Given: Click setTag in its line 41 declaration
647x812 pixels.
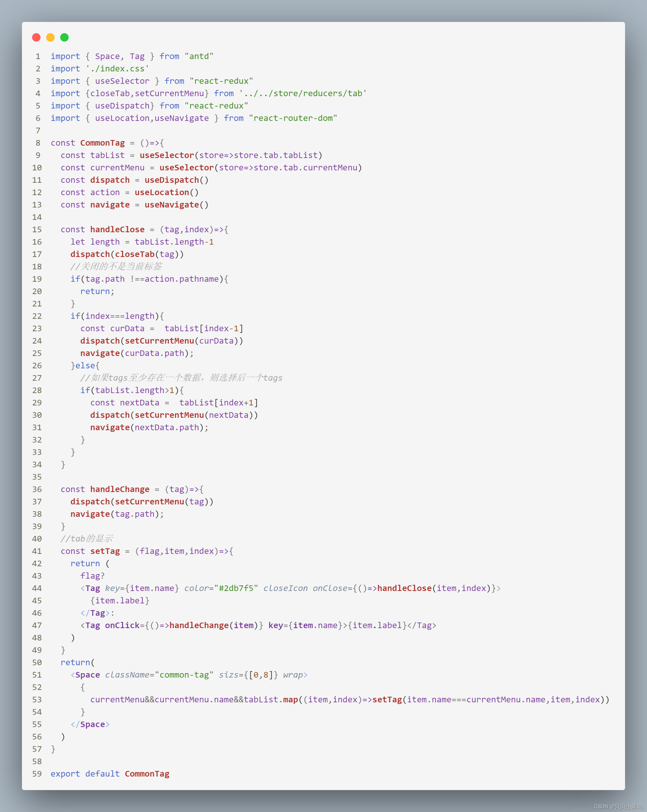Looking at the screenshot, I should tap(105, 551).
